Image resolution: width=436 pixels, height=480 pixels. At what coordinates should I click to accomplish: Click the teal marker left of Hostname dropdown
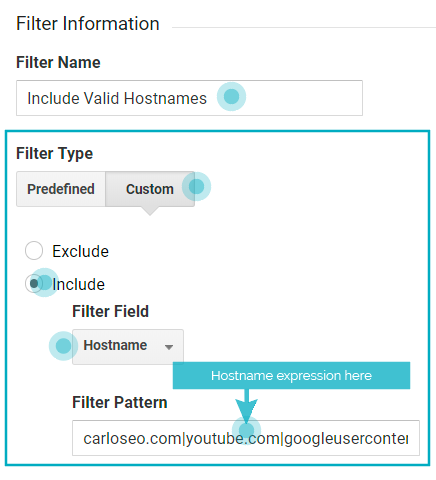click(63, 346)
